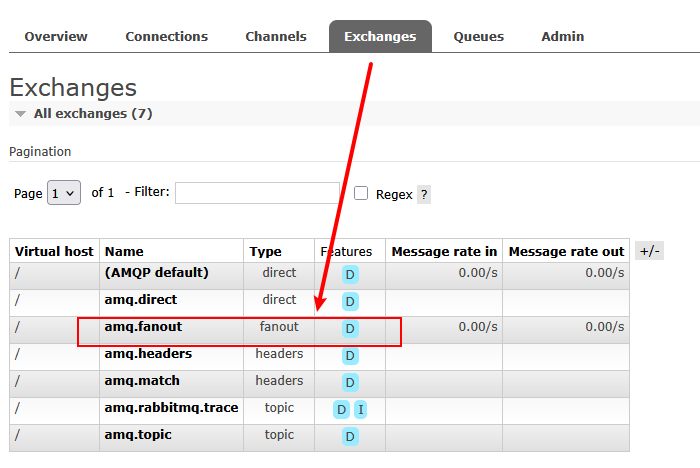Open the Admin tab

pyautogui.click(x=562, y=36)
